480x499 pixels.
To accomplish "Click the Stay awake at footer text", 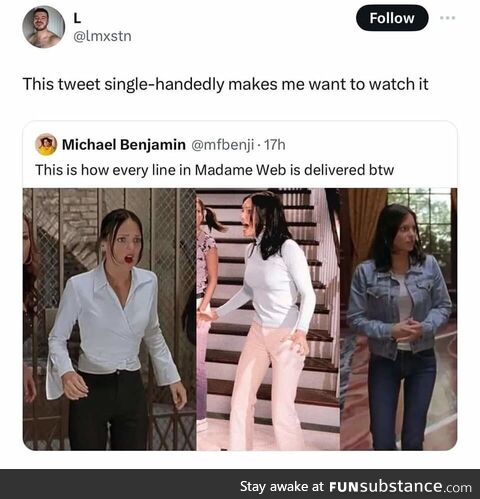I will tap(282, 487).
